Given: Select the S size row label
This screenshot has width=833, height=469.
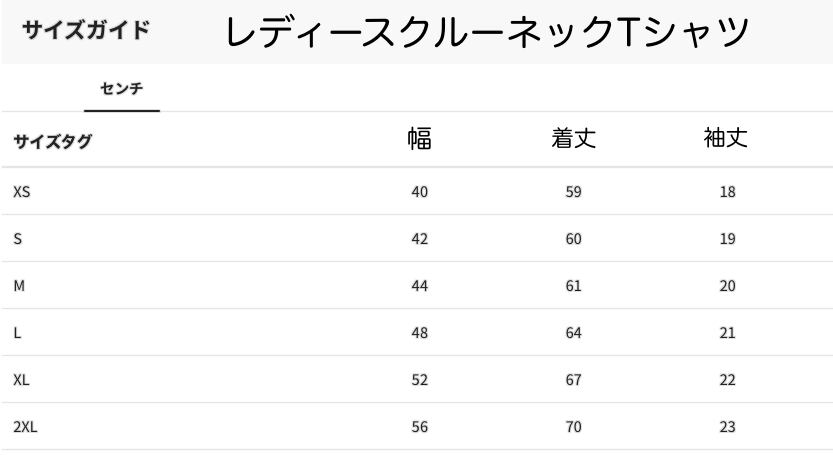Looking at the screenshot, I should click(x=18, y=238).
